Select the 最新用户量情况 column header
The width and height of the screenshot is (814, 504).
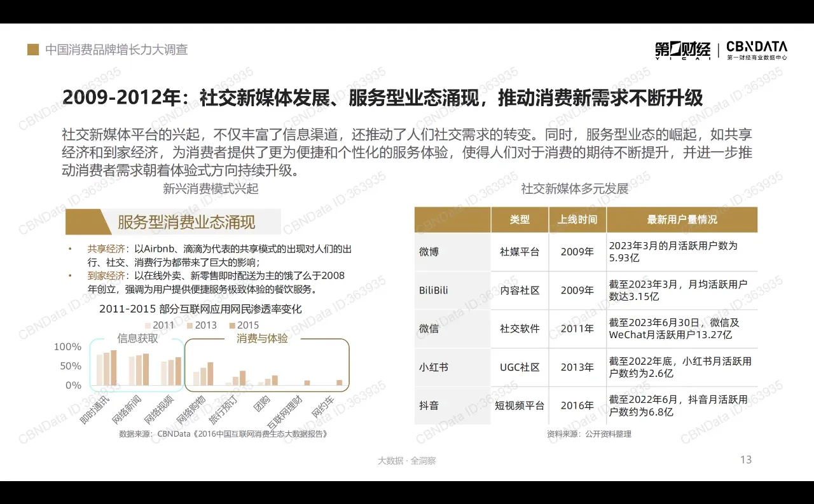(x=682, y=219)
